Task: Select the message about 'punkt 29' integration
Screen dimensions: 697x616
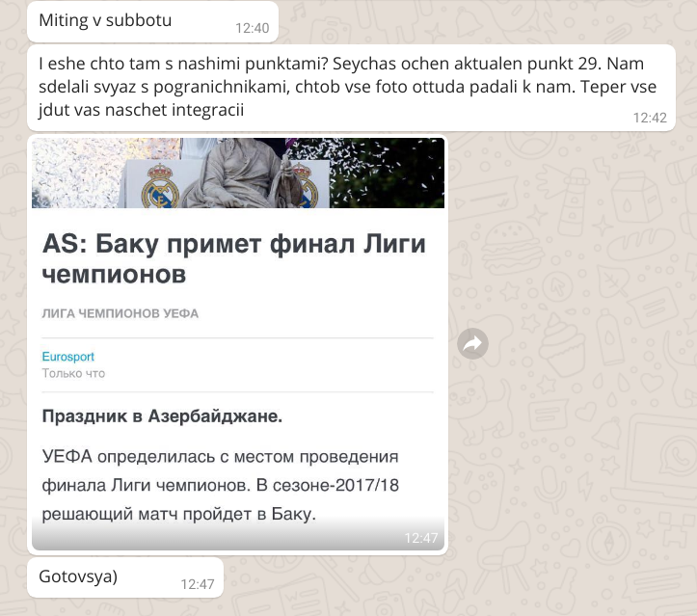Action: 351,88
